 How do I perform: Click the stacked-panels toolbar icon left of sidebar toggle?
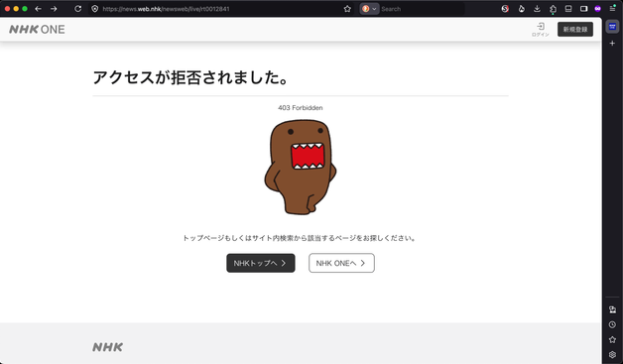click(x=568, y=9)
